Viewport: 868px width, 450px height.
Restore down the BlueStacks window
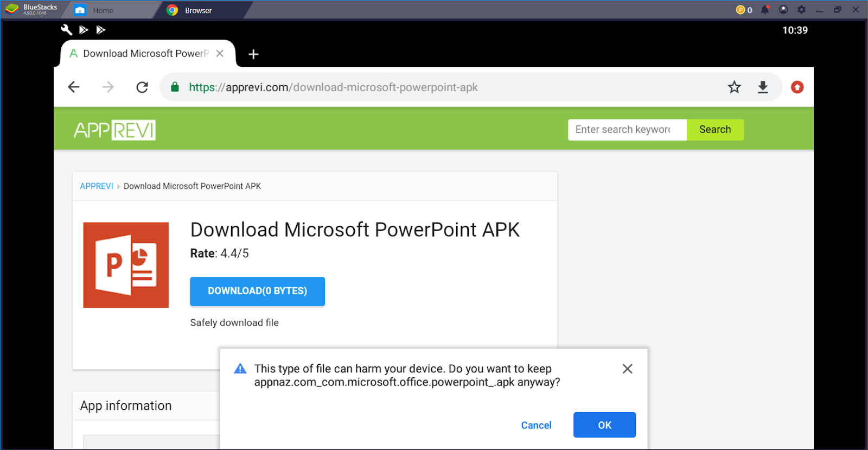click(x=838, y=10)
